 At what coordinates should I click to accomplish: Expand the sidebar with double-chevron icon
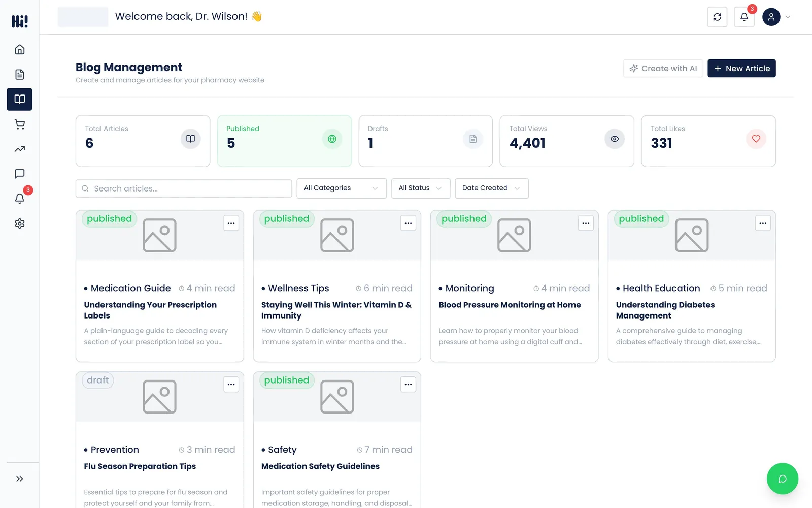tap(19, 479)
